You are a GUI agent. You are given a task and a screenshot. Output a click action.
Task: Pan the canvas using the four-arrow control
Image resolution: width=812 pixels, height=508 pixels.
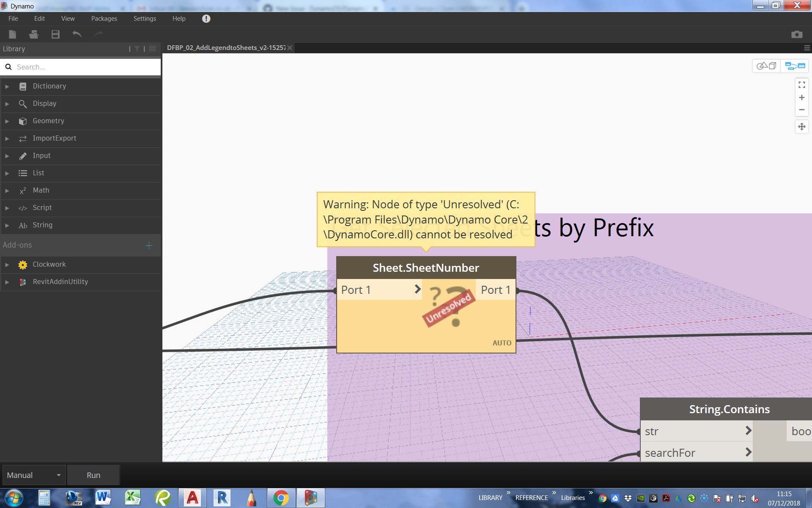coord(802,127)
